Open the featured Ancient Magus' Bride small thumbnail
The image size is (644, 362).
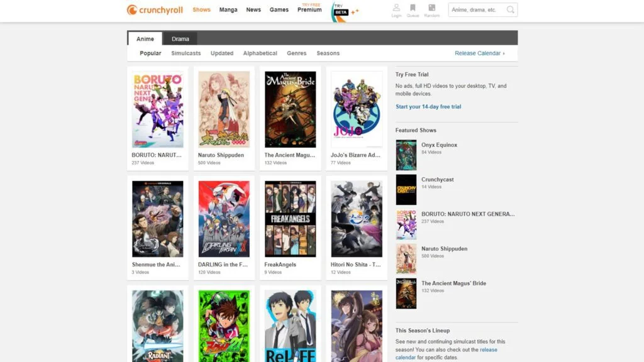click(406, 293)
